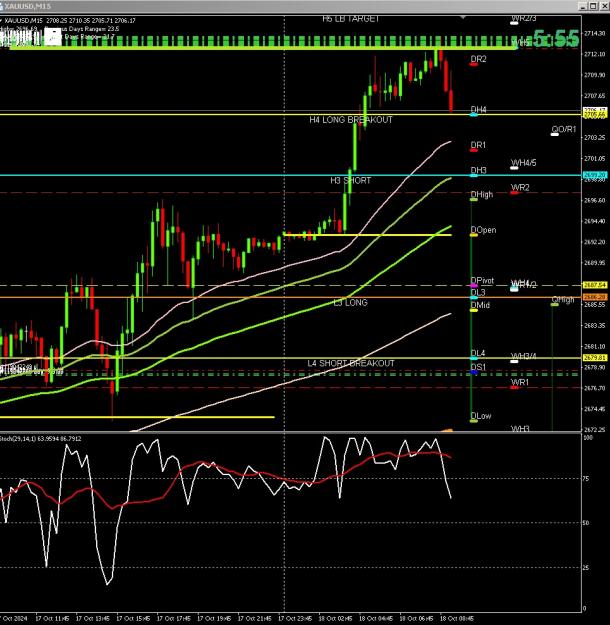Select the DS1 support label
The image size is (610, 625).
click(478, 367)
